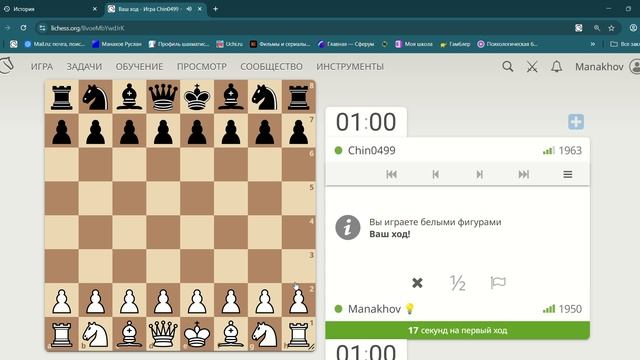640x360 pixels.
Task: Open the ИГРА menu
Action: pyautogui.click(x=42, y=67)
